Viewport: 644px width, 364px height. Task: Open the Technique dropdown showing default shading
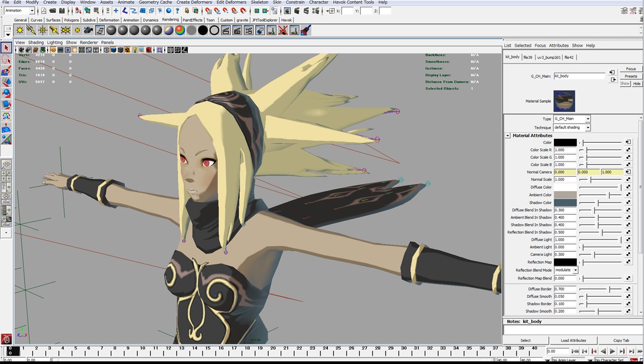point(572,128)
